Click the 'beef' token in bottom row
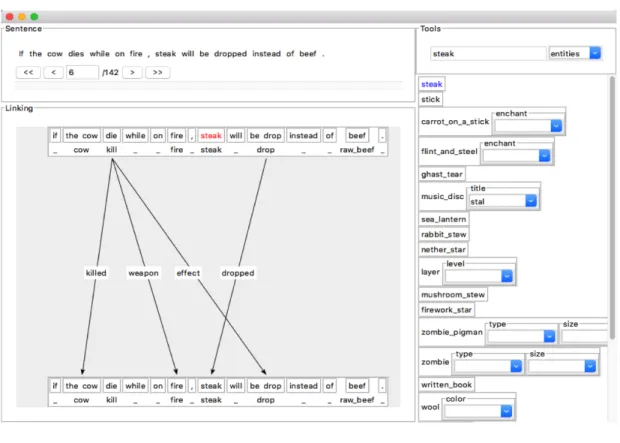Screen dimensions: 620x443 click(x=357, y=386)
